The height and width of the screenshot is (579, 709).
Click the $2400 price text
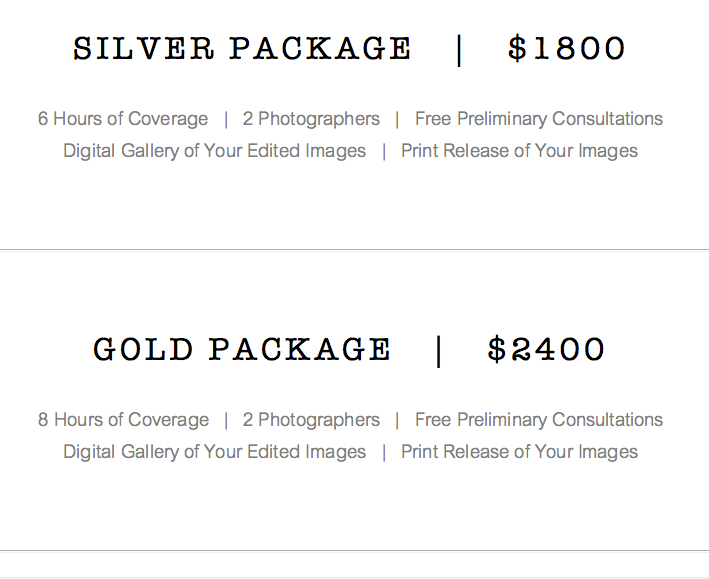(546, 349)
